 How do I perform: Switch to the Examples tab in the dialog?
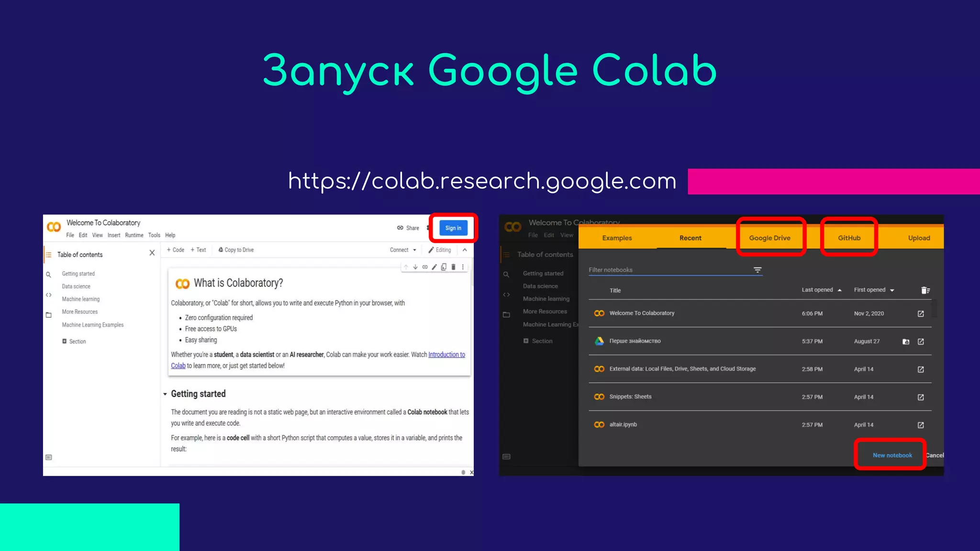click(617, 238)
